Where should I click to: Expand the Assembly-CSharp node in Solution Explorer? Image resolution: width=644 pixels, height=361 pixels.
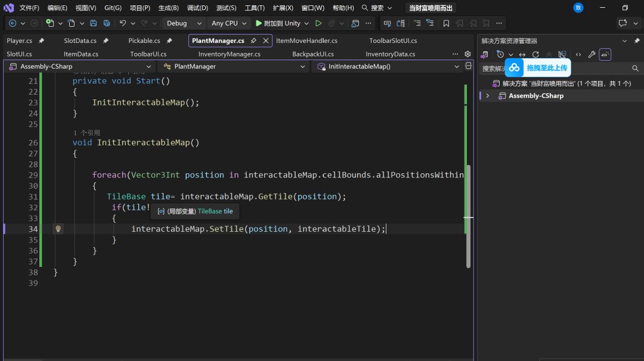pyautogui.click(x=488, y=96)
